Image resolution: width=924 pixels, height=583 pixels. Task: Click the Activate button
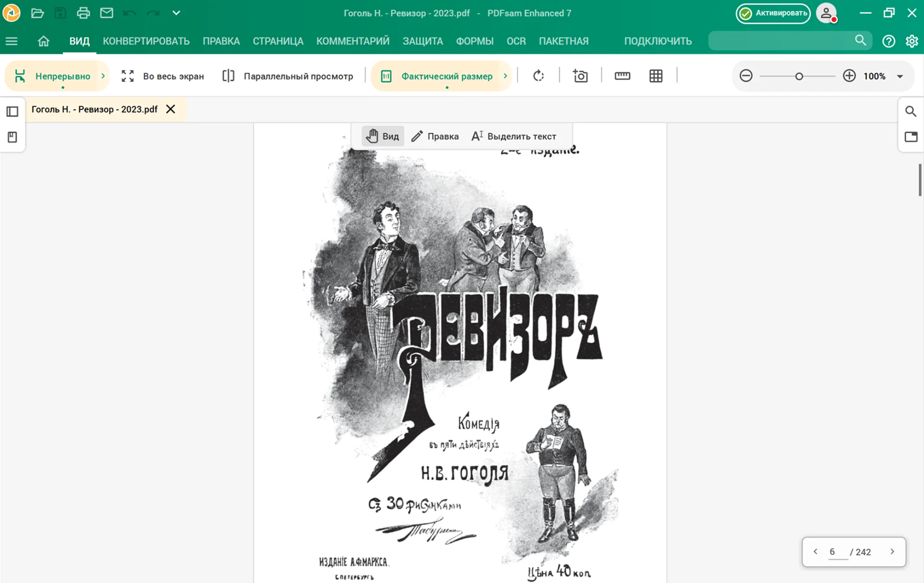pos(773,13)
